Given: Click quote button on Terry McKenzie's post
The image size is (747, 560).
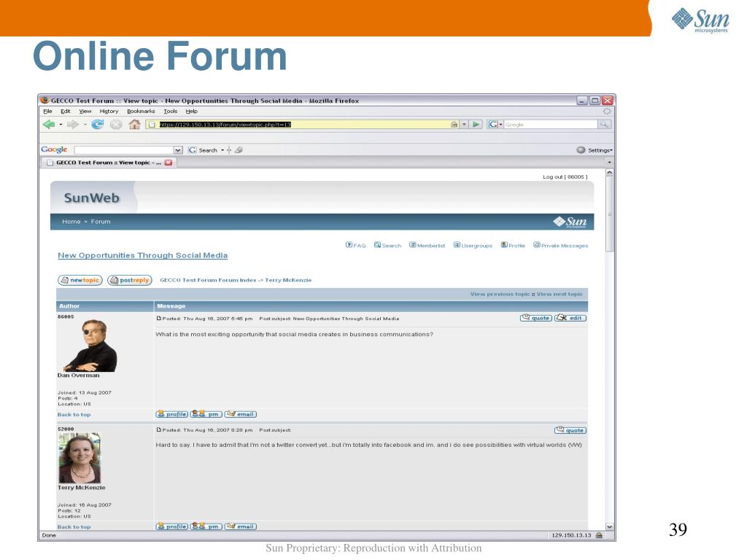Looking at the screenshot, I should pos(570,430).
